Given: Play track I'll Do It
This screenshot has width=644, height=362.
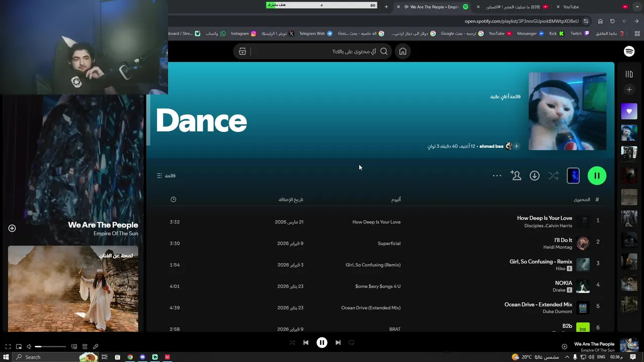Looking at the screenshot, I should [563, 240].
